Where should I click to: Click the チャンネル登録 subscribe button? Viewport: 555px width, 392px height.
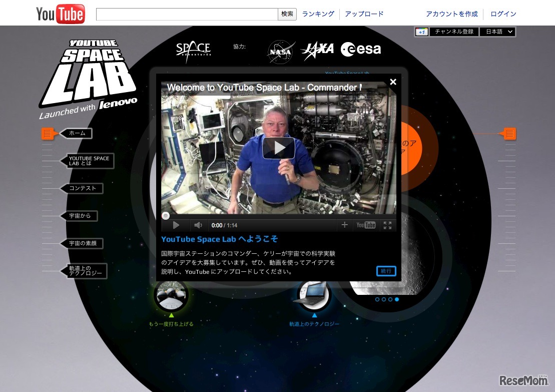click(453, 32)
